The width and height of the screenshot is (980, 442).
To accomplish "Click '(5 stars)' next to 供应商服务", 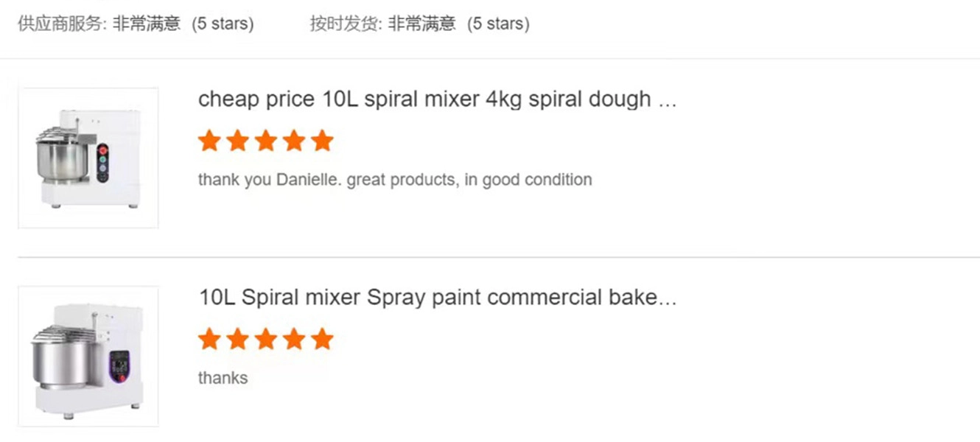I will 223,24.
